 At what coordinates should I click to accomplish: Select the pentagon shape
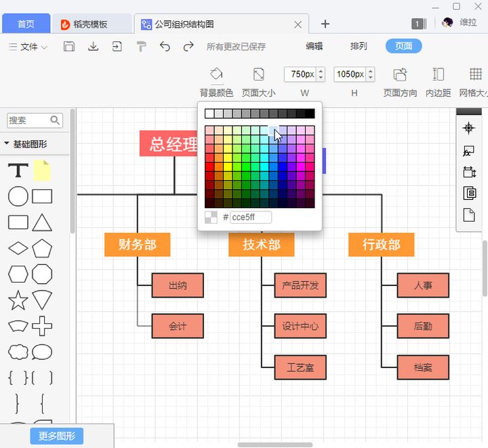(x=42, y=248)
